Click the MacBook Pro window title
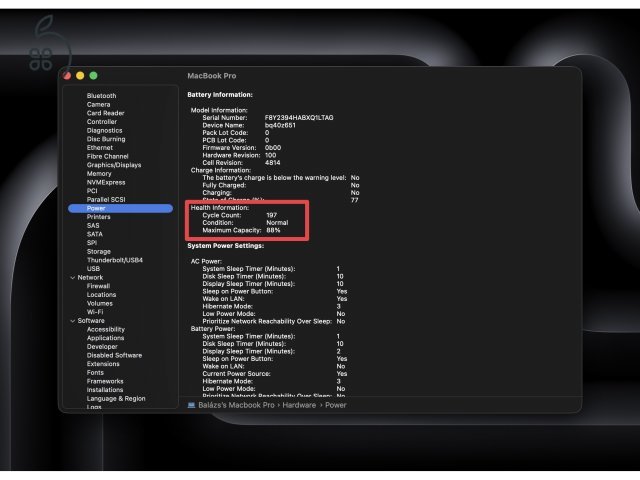640x480 pixels. tap(212, 76)
